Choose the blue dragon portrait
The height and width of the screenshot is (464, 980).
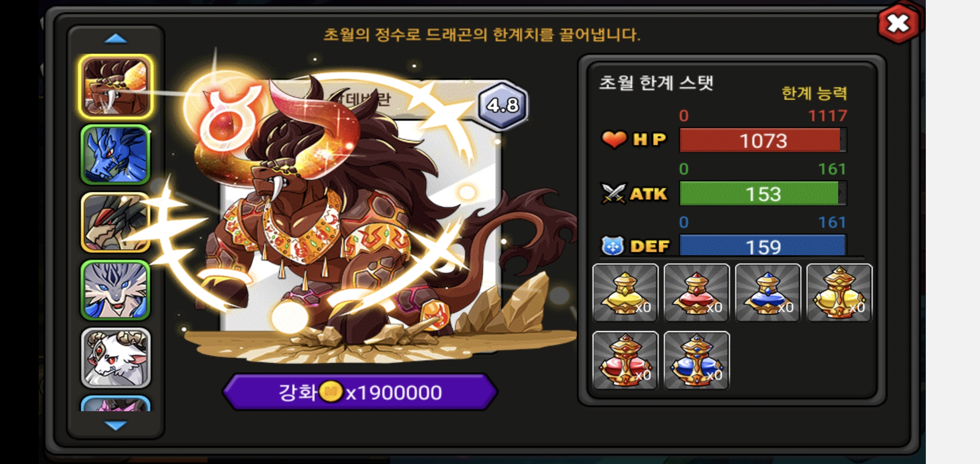(115, 155)
